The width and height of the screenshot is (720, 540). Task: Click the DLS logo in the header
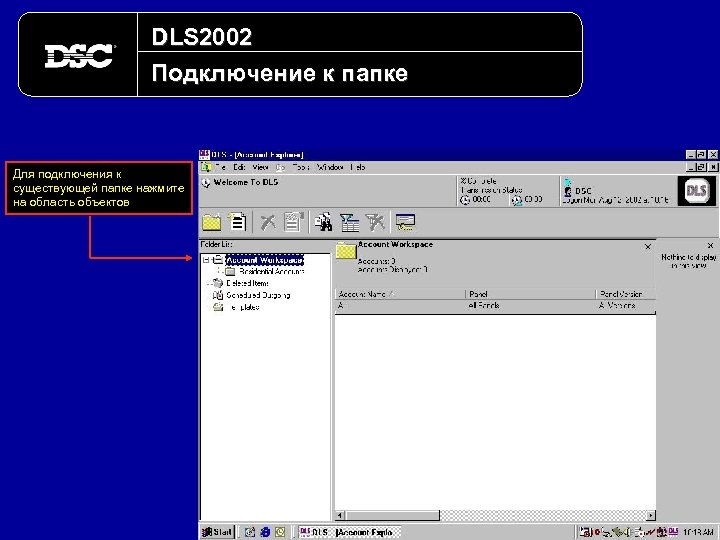(x=696, y=191)
